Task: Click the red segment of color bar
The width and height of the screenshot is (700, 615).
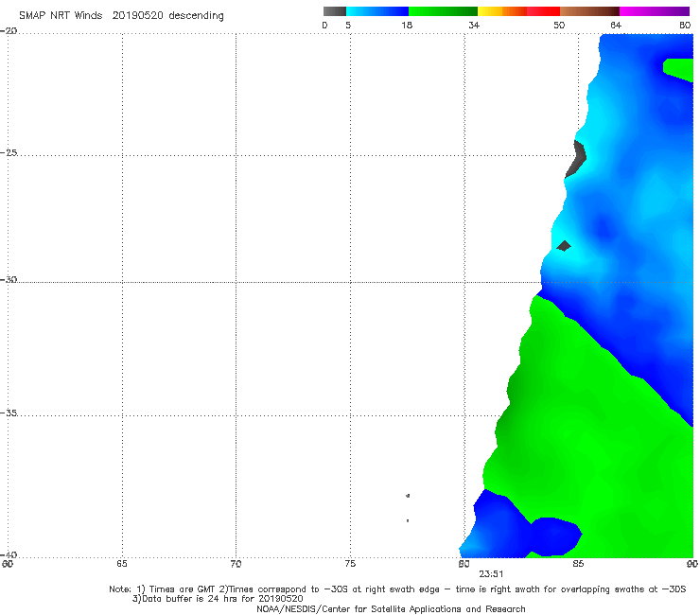Action: [543, 11]
